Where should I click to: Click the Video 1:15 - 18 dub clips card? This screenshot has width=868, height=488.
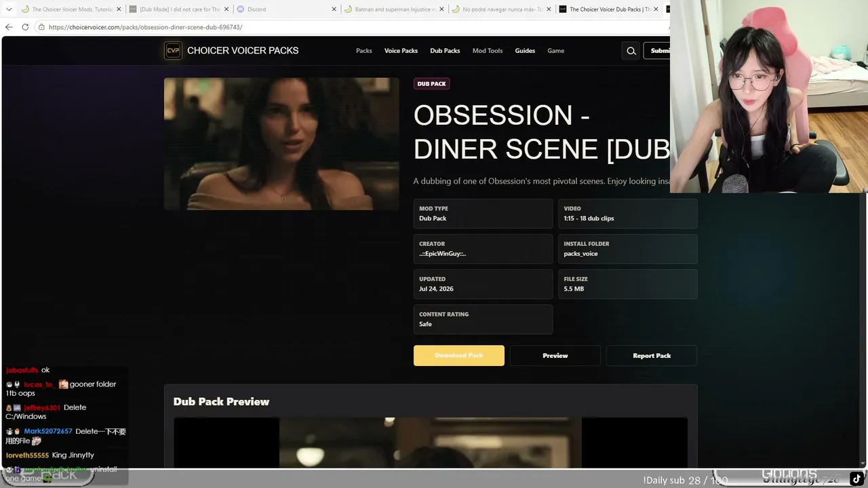(x=627, y=213)
